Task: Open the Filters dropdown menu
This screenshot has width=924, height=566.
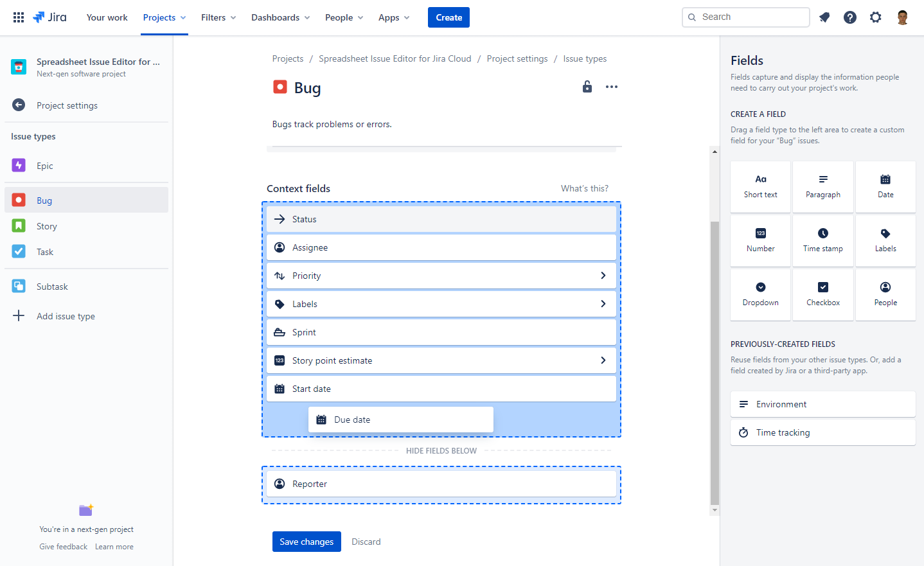Action: click(x=218, y=17)
